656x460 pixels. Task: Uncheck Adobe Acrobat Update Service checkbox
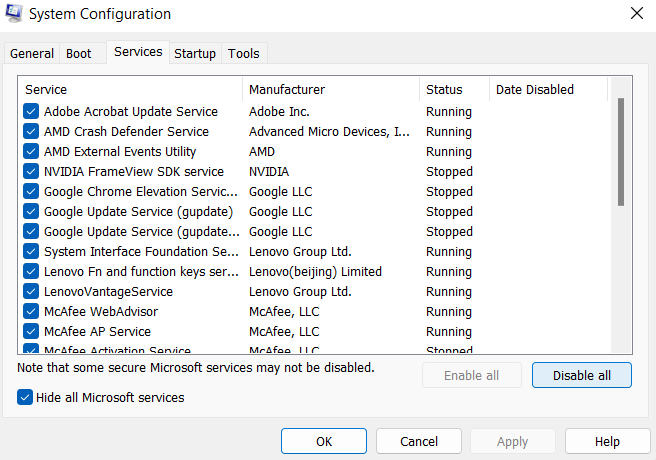pyautogui.click(x=31, y=112)
